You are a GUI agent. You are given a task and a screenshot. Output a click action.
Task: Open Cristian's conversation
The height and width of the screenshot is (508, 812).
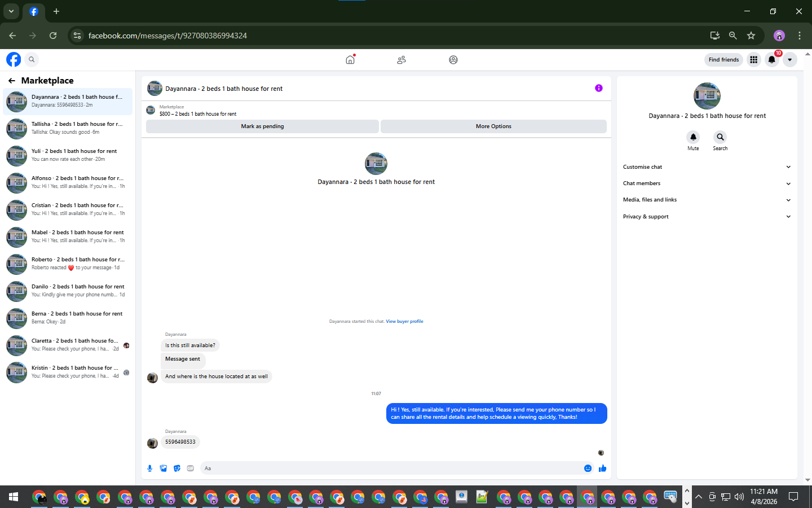pyautogui.click(x=68, y=209)
